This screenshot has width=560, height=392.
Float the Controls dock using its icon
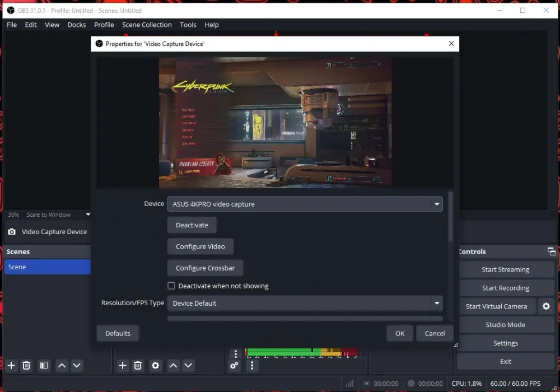point(552,251)
